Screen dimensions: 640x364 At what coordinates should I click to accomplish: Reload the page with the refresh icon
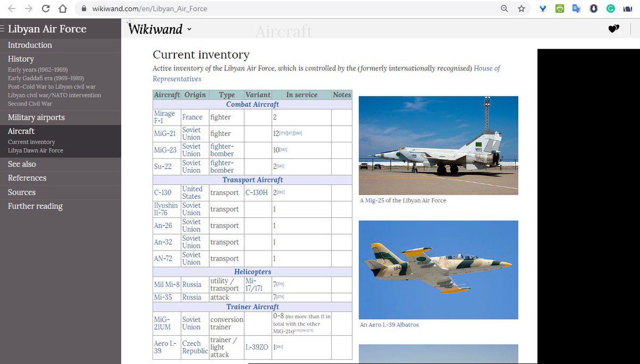tap(46, 9)
